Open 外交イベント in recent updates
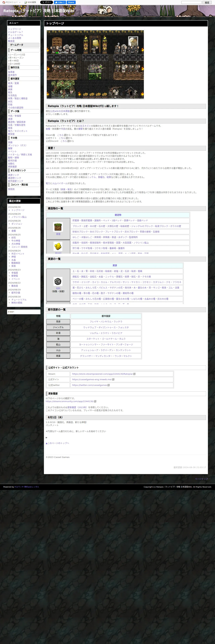The width and height of the screenshot is (215, 644). click(18, 254)
